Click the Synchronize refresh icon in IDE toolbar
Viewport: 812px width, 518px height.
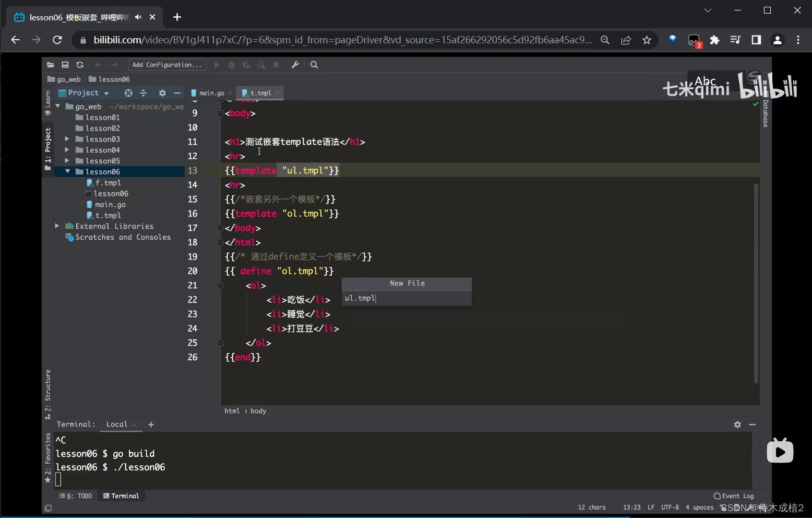point(80,65)
